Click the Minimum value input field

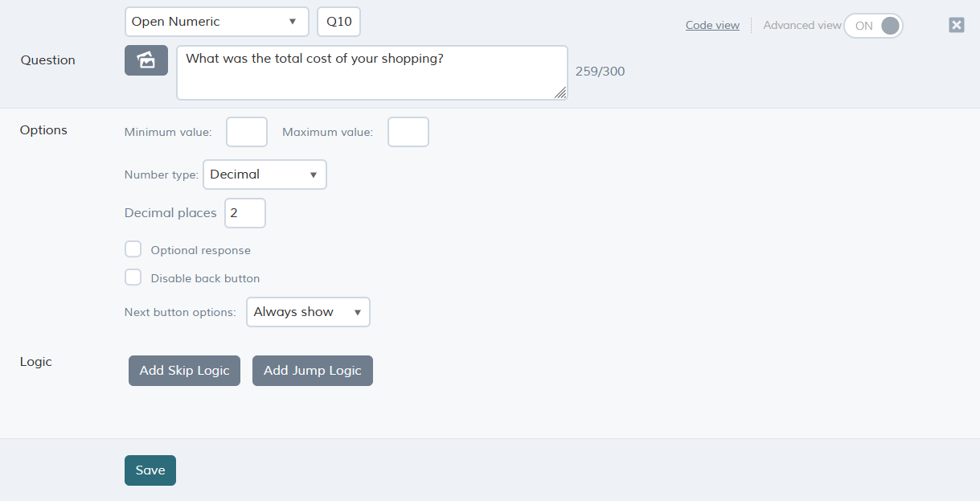pos(247,132)
